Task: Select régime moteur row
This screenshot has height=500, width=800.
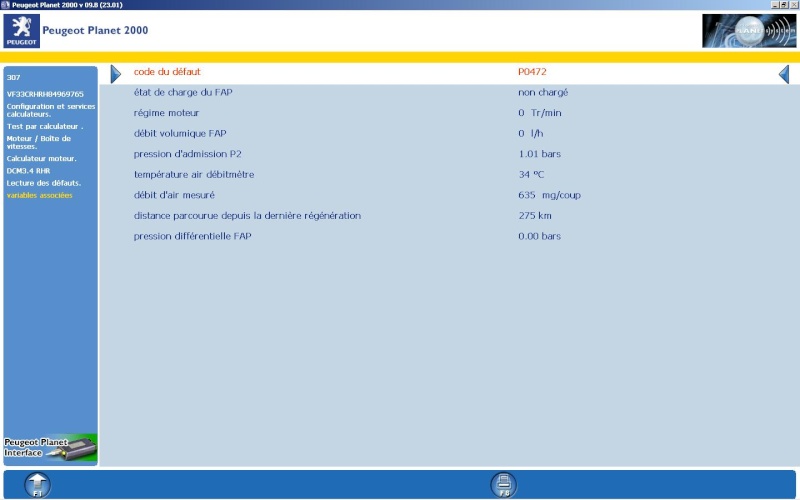Action: [449, 113]
